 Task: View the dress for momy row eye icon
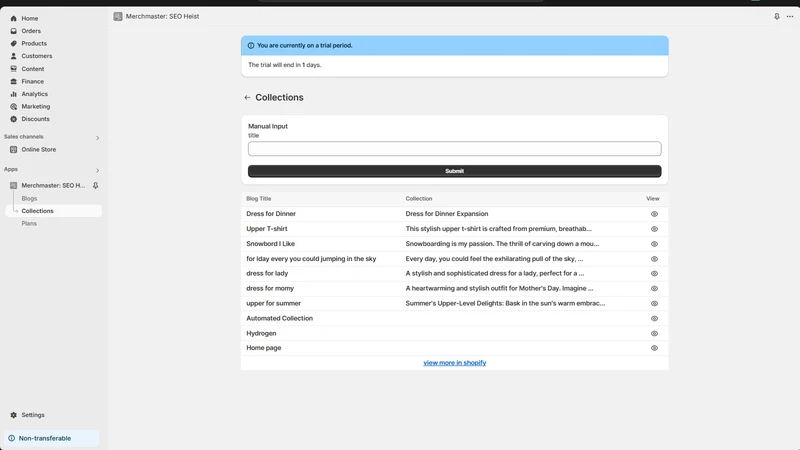(x=654, y=289)
